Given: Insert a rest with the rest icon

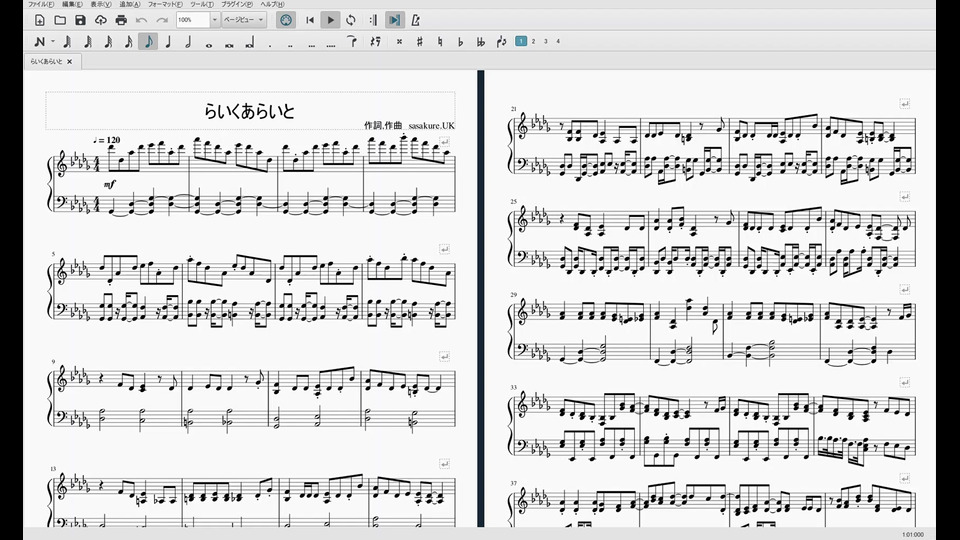Looking at the screenshot, I should coord(375,42).
